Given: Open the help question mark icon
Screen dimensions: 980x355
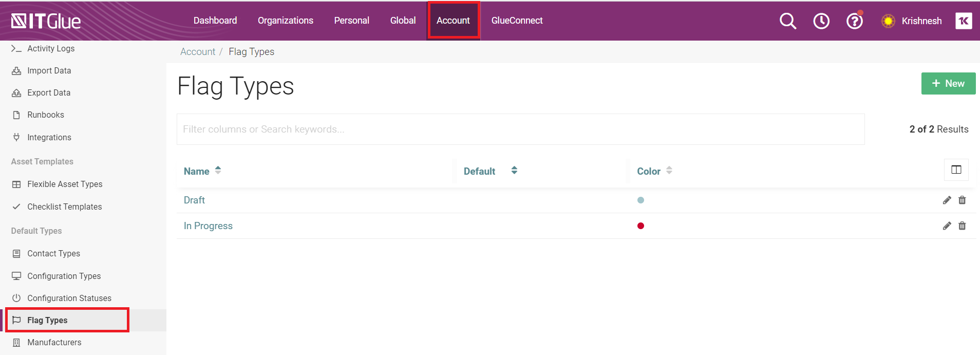Looking at the screenshot, I should click(x=854, y=21).
